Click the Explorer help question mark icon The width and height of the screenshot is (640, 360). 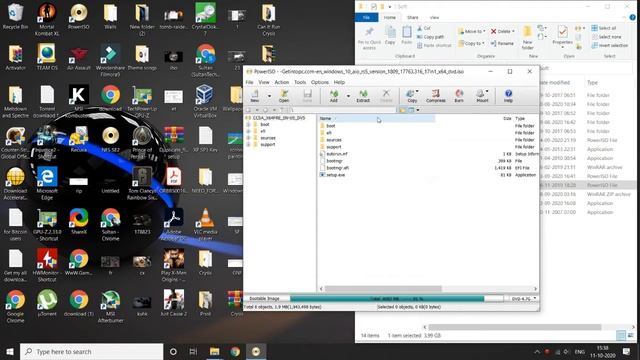coord(632,17)
